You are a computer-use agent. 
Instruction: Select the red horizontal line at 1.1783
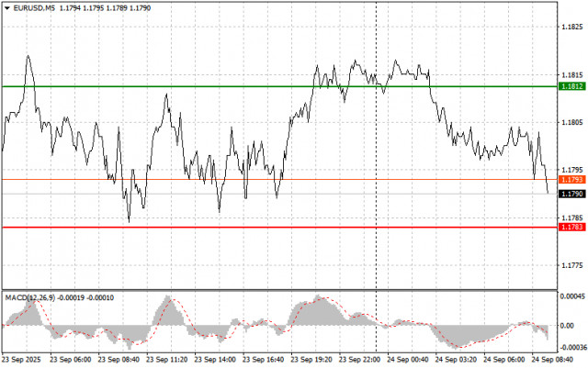coord(279,227)
